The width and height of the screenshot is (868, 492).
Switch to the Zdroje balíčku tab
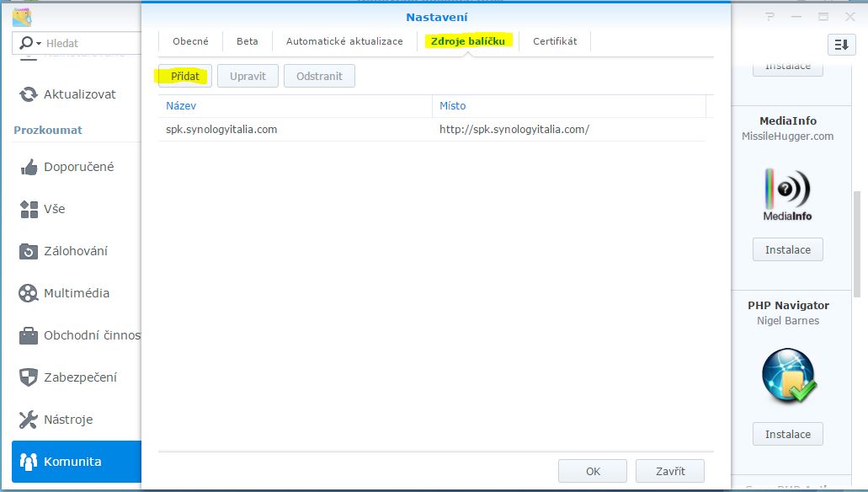pos(468,41)
